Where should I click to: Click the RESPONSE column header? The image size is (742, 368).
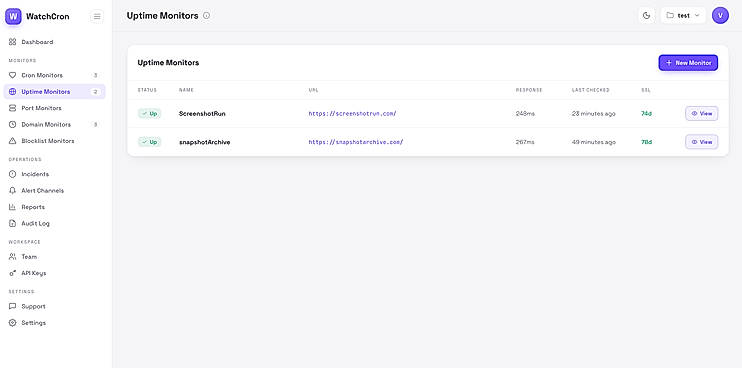tap(529, 90)
